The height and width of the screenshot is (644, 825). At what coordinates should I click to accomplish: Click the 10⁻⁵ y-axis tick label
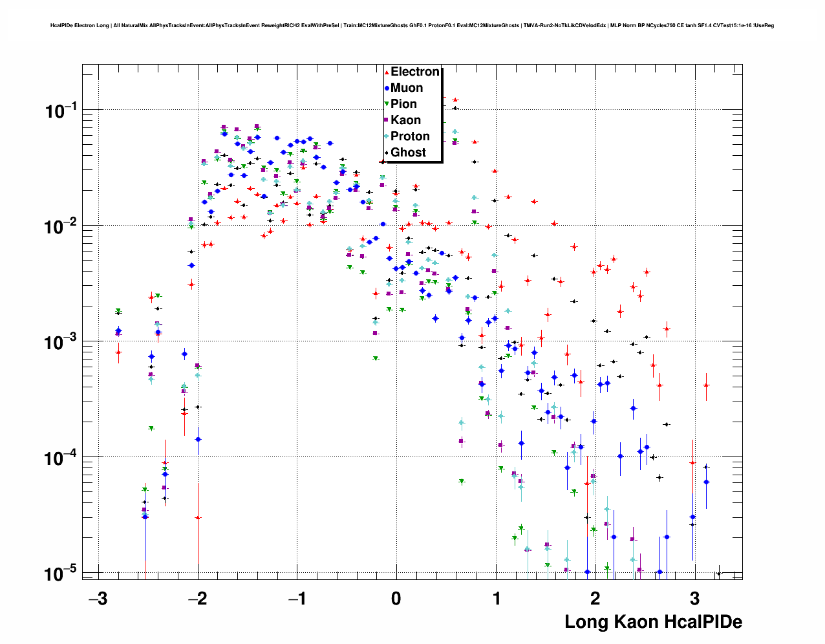[x=61, y=574]
